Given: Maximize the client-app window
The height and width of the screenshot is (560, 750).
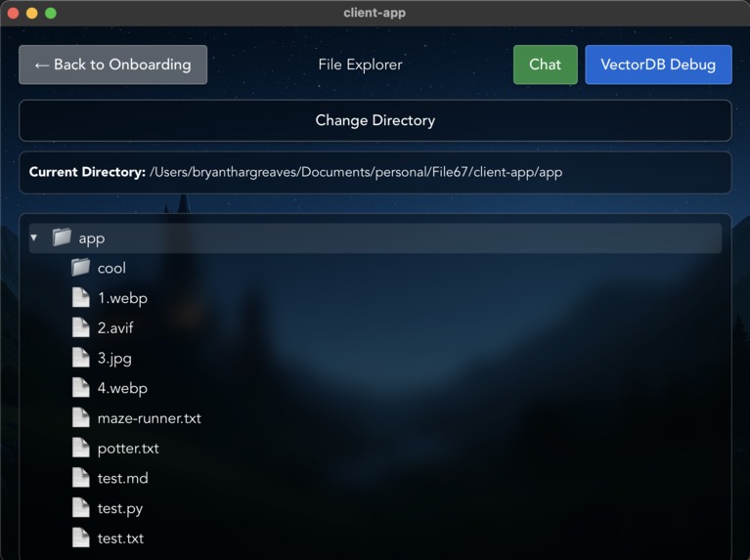Looking at the screenshot, I should tap(51, 13).
